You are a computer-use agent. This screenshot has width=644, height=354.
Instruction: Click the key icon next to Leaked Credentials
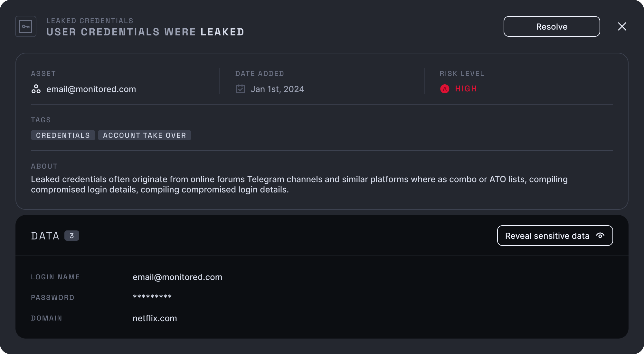tap(26, 26)
